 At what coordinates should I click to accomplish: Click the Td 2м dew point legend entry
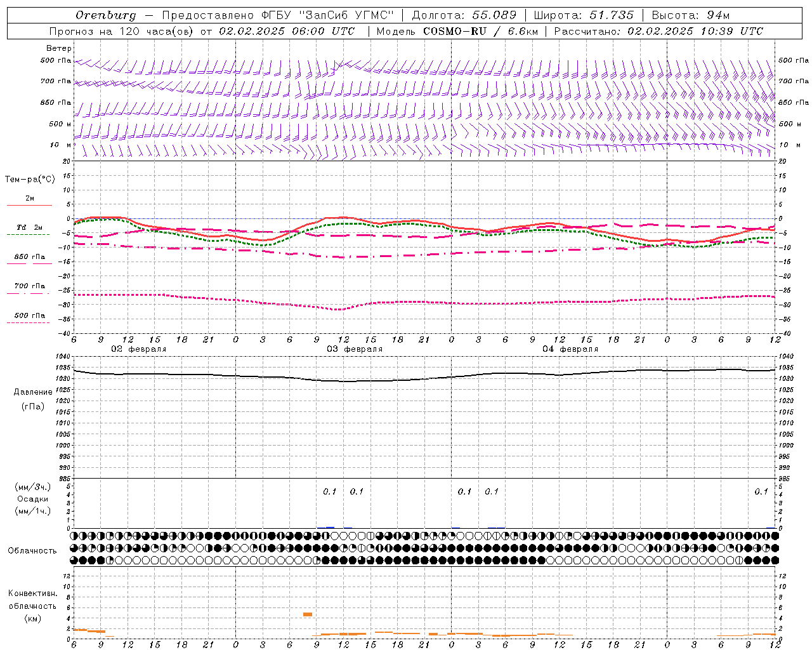pos(29,227)
